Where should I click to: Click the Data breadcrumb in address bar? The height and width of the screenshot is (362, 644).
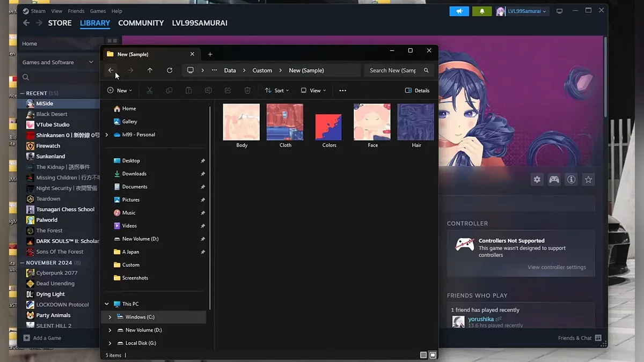point(230,70)
